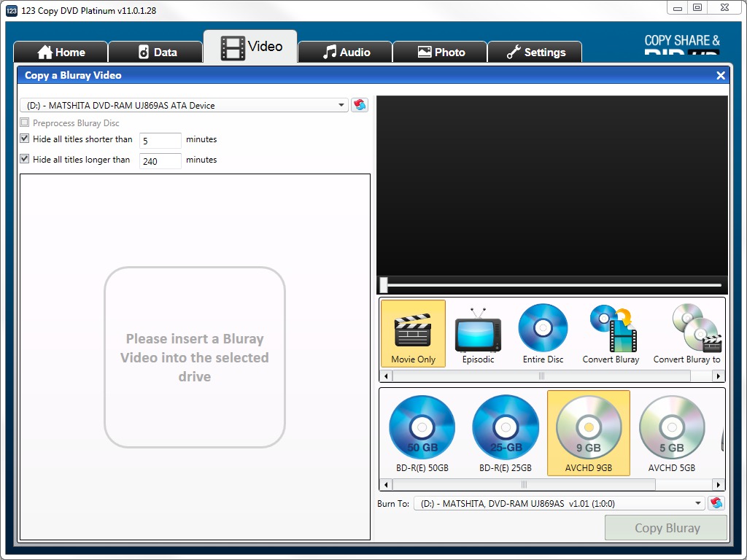This screenshot has height=560, width=747.
Task: Click the copy mode list's right scroll arrow
Action: tap(719, 376)
